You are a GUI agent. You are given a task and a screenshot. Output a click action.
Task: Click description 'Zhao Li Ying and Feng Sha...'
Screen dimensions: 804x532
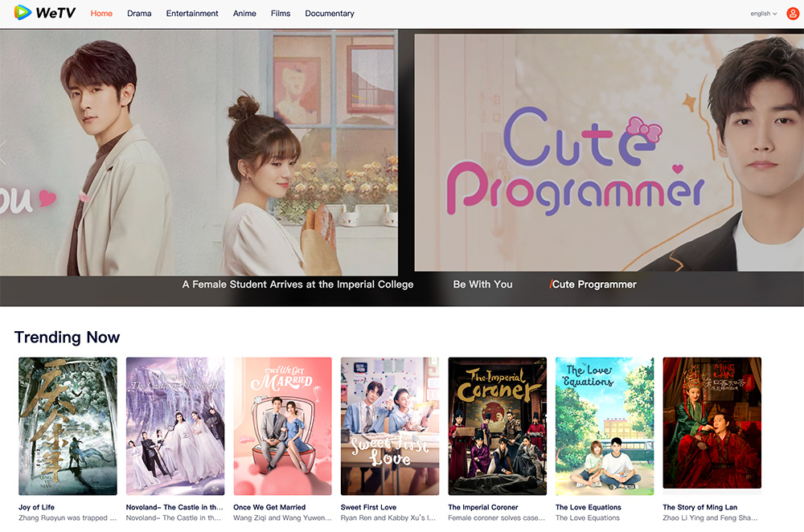click(x=710, y=518)
